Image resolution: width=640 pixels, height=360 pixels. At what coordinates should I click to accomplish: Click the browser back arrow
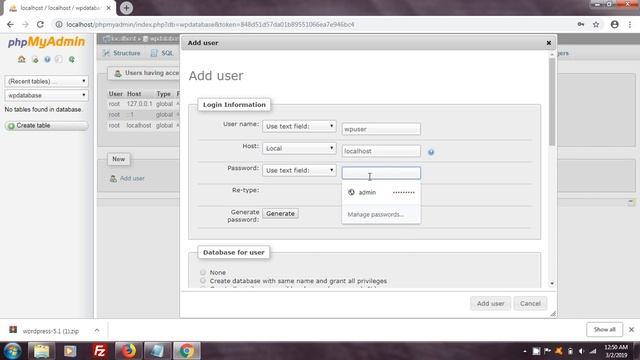pyautogui.click(x=10, y=24)
